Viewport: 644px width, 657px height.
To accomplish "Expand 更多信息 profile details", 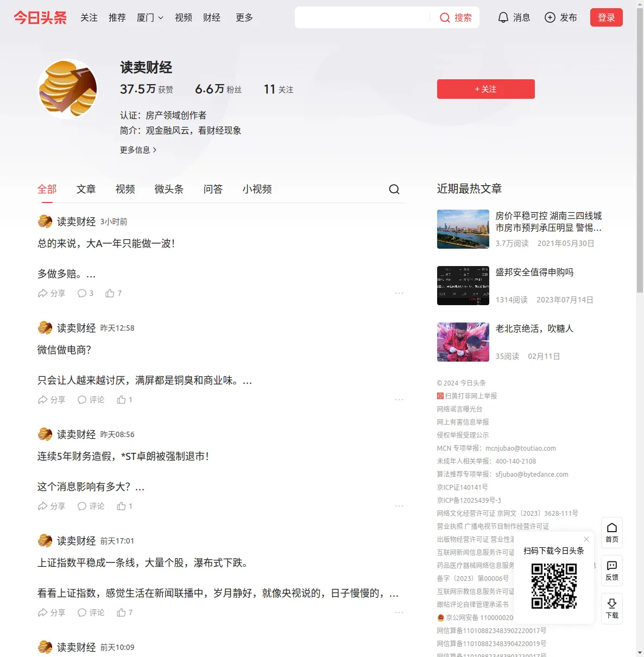I will click(x=138, y=150).
